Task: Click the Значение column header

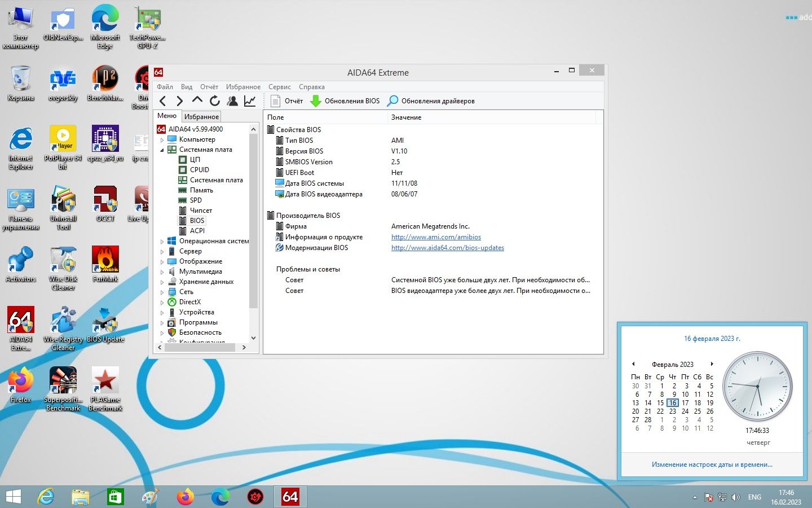Action: [492, 117]
